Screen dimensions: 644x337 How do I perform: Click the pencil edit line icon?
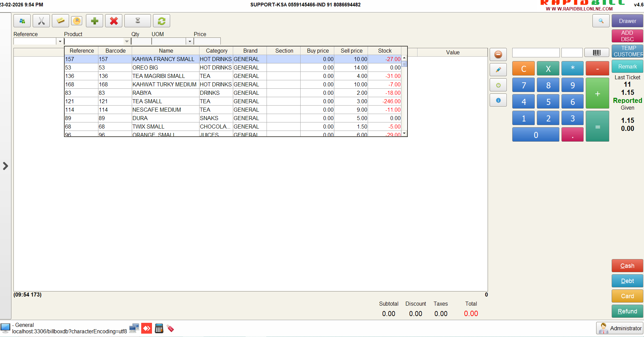498,70
